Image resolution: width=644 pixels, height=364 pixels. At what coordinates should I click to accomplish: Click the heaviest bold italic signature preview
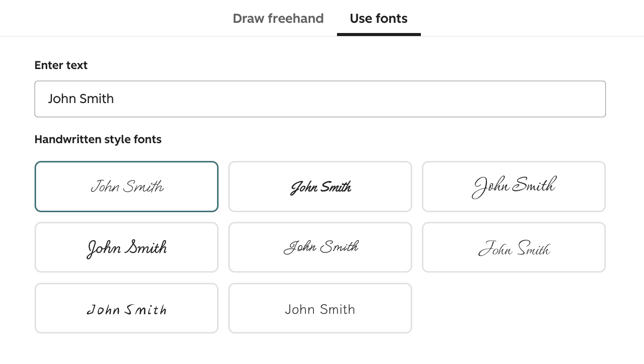pyautogui.click(x=320, y=186)
